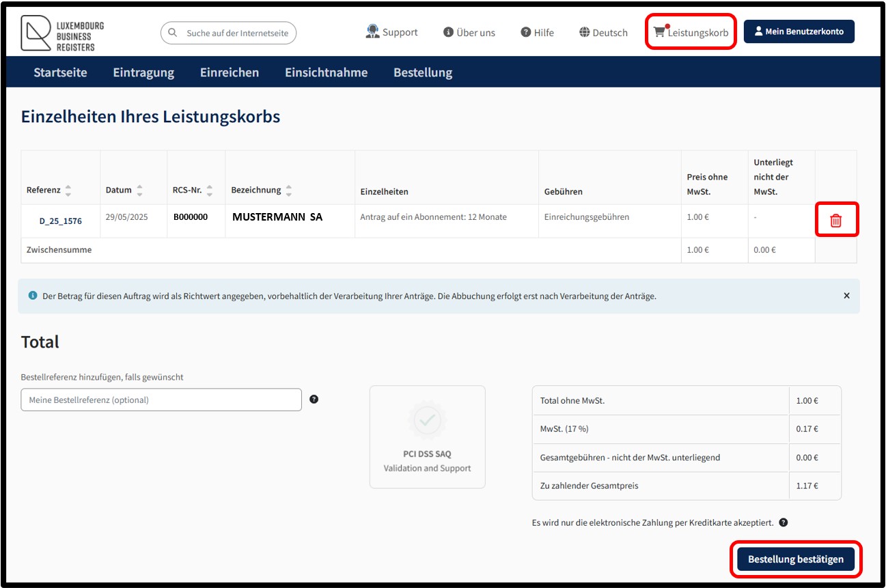This screenshot has width=886, height=588.
Task: Delete cart entry with red trash icon
Action: [x=836, y=221]
